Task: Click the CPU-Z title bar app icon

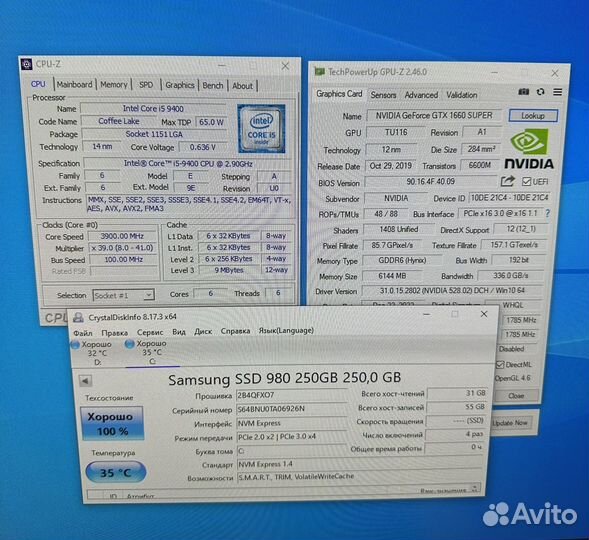Action: coord(26,64)
